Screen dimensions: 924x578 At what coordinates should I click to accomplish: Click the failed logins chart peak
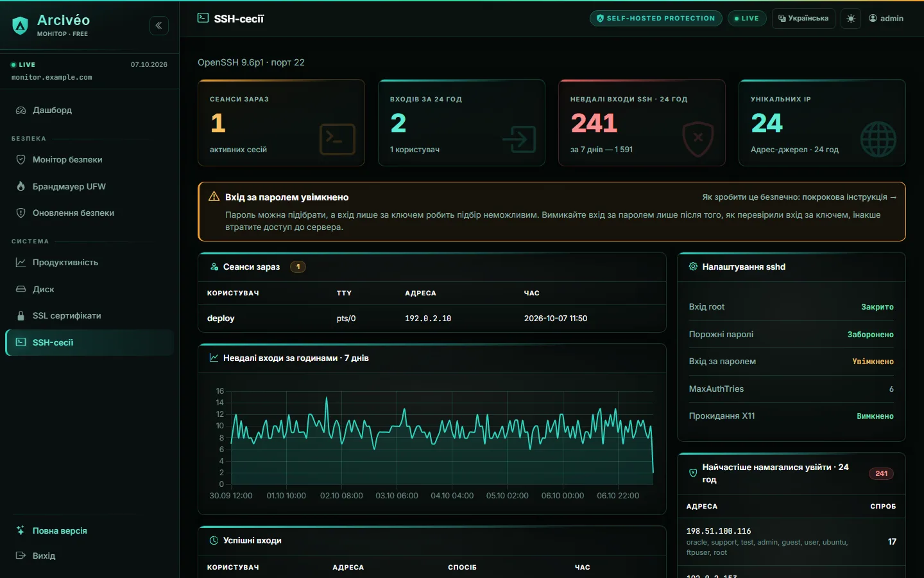[327, 398]
